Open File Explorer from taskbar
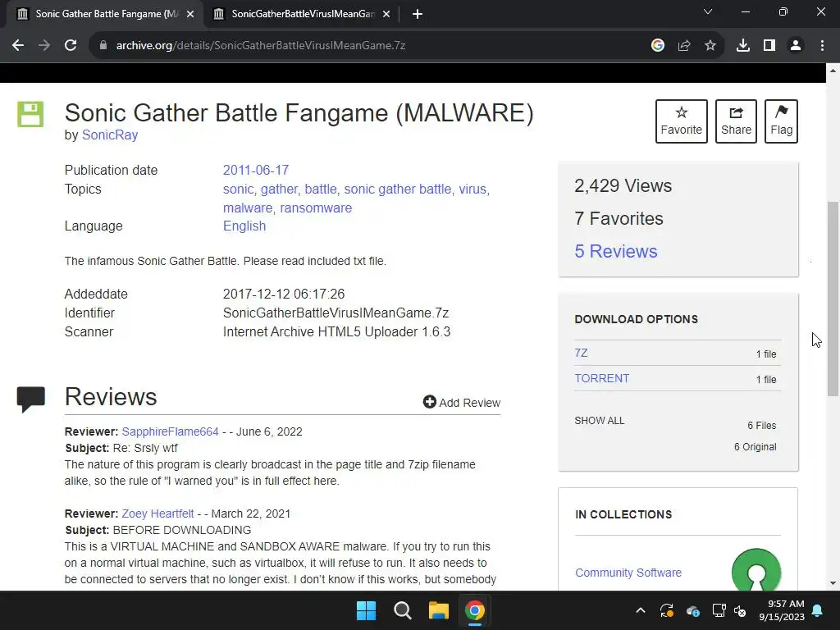This screenshot has width=840, height=630. pos(438,610)
